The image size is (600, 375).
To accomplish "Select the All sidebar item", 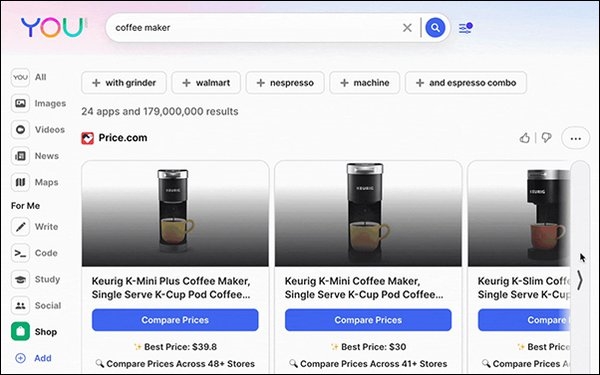I will (x=29, y=77).
